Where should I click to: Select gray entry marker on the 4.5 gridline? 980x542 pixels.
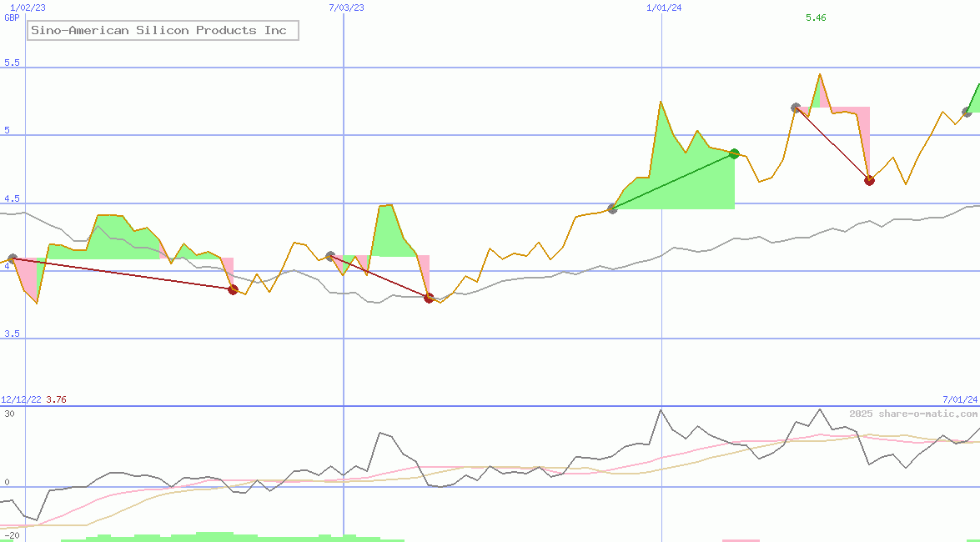pos(612,208)
